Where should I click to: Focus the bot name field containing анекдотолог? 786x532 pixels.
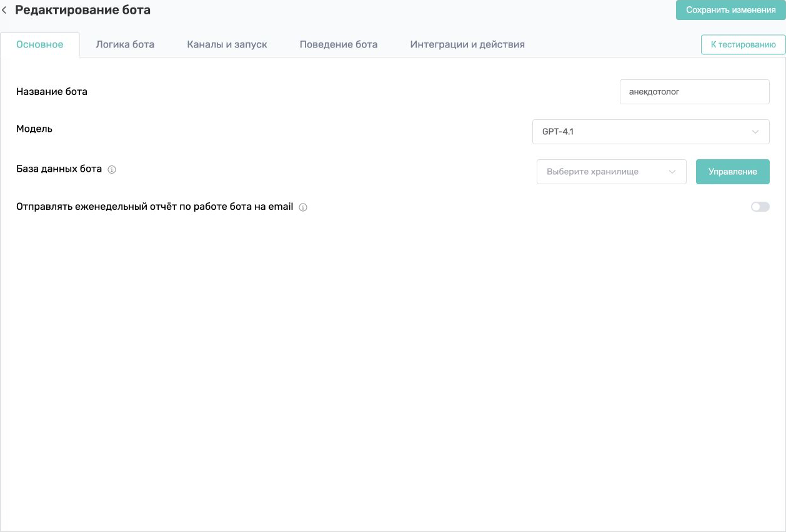(694, 92)
